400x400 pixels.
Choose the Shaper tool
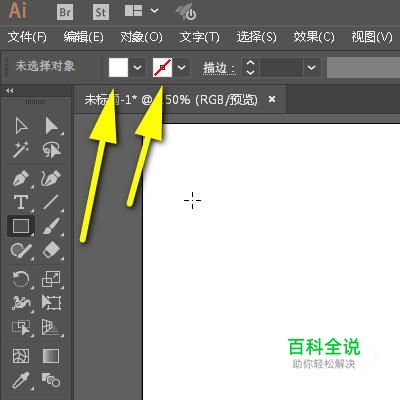[x=21, y=250]
